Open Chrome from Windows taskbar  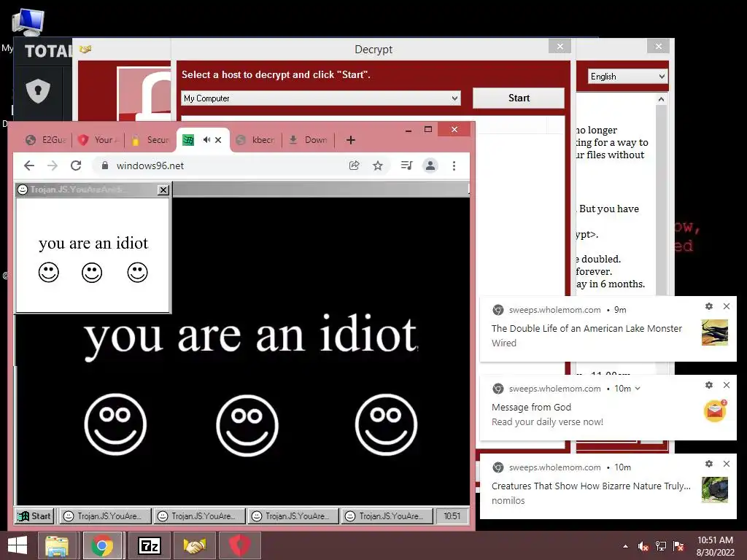[102, 545]
